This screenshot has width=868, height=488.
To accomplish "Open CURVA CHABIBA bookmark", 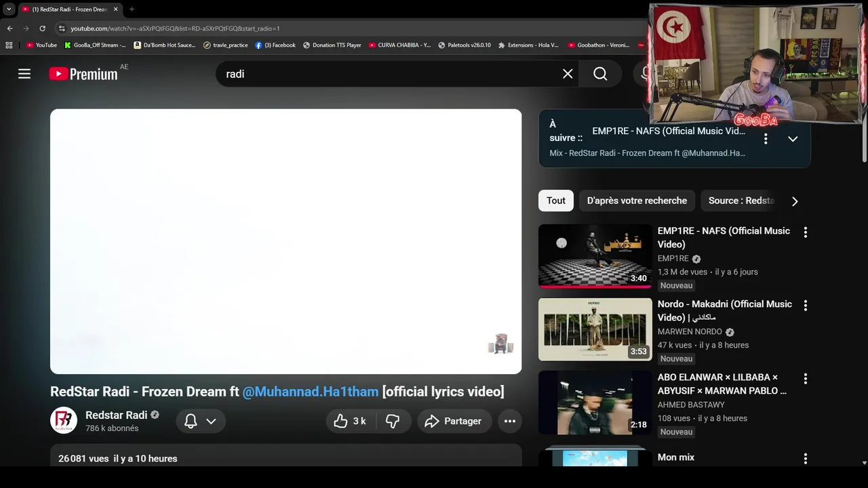I will tap(399, 45).
